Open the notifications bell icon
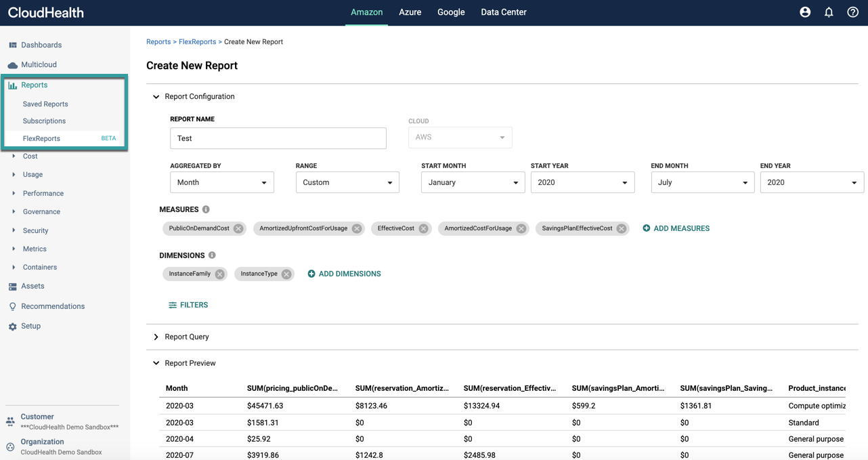This screenshot has width=868, height=460. pos(829,12)
